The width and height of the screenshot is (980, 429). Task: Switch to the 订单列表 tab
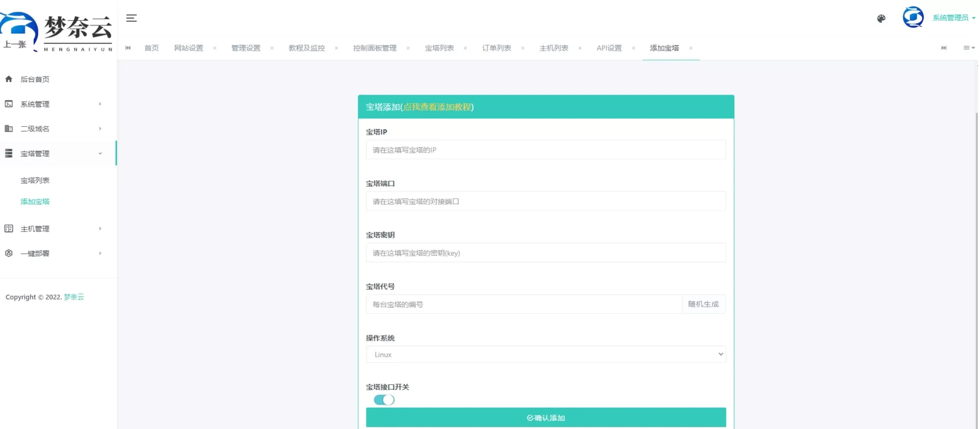[x=497, y=48]
